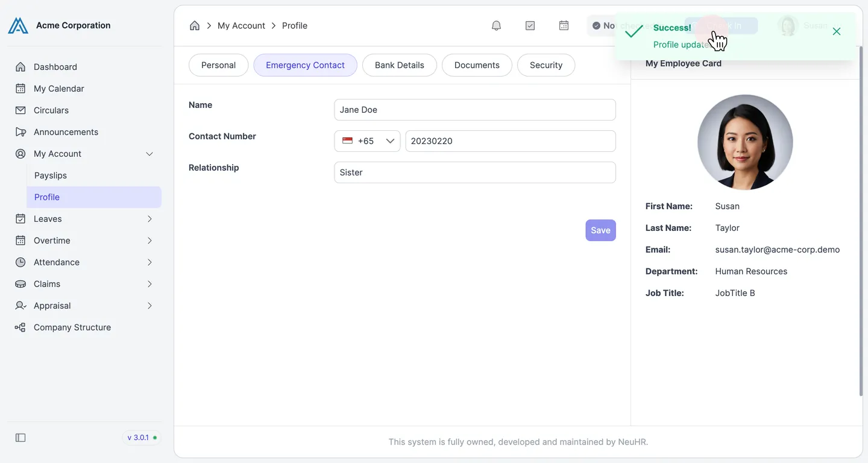Open the Dashboard home icon in sidebar

(20, 67)
